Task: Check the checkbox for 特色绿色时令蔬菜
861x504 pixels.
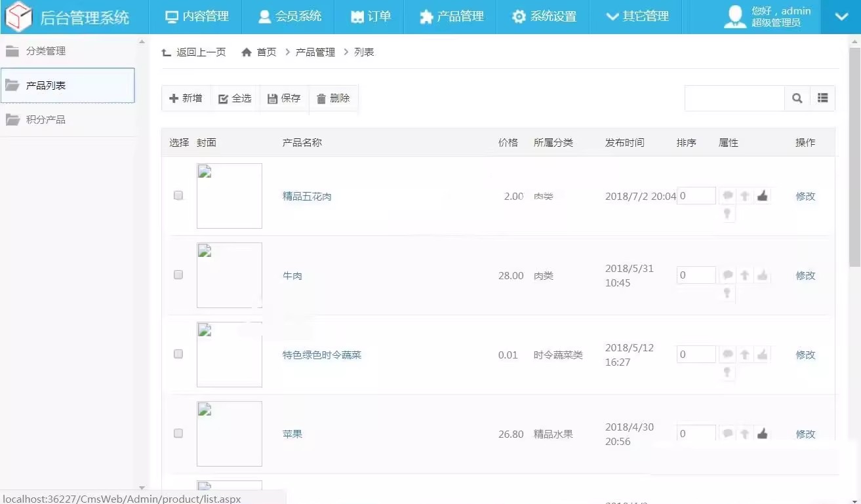Action: tap(178, 354)
